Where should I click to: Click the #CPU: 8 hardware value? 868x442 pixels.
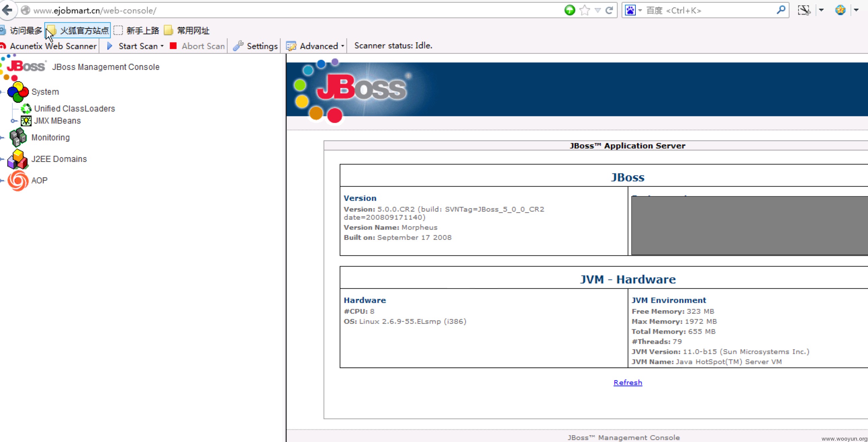(x=359, y=312)
